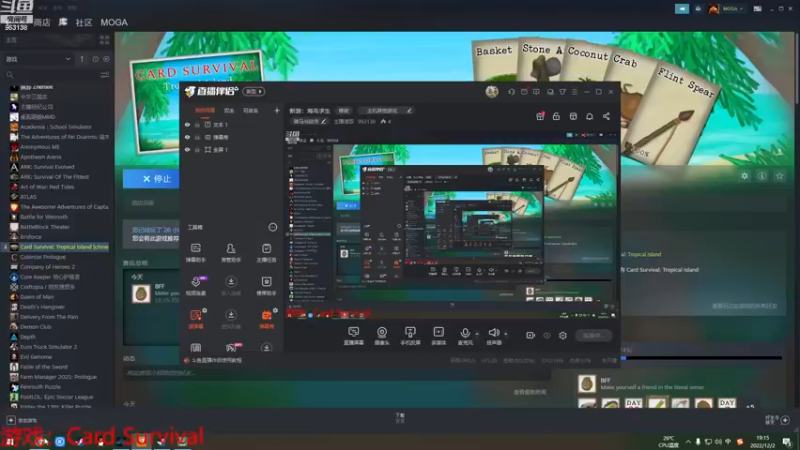Open the Steam library advanced filter icon
The height and width of the screenshot is (450, 800).
105,75
